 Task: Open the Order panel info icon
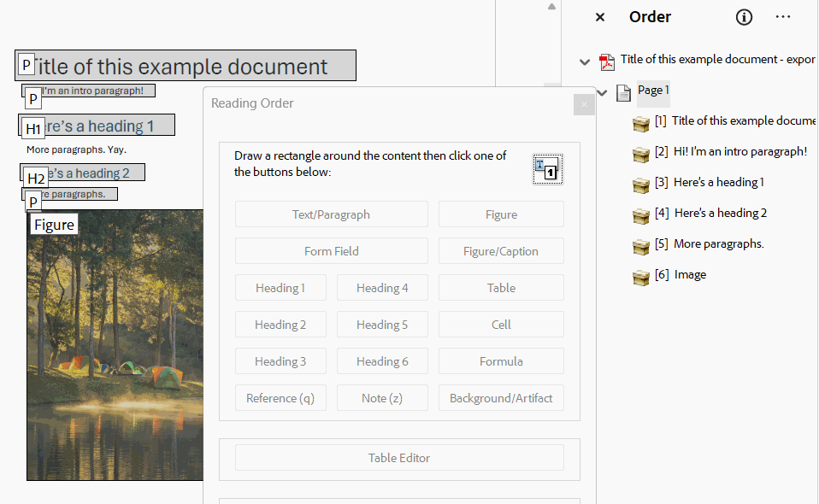click(x=744, y=17)
